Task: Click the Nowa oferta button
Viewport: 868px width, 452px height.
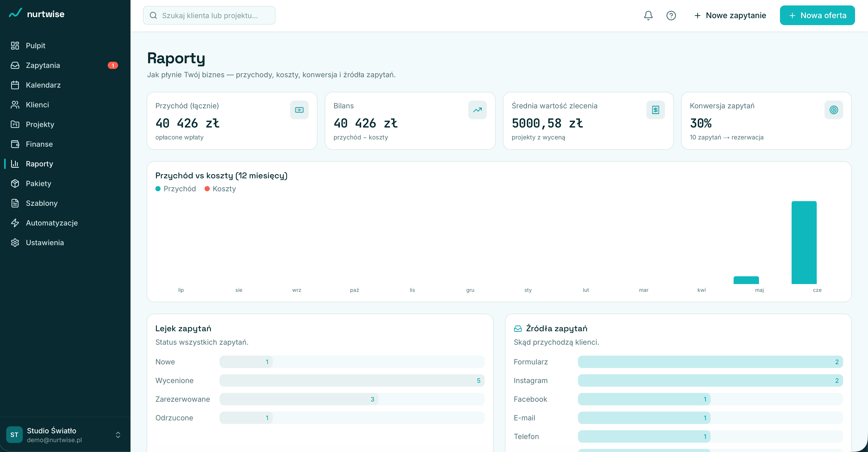Action: pos(817,16)
